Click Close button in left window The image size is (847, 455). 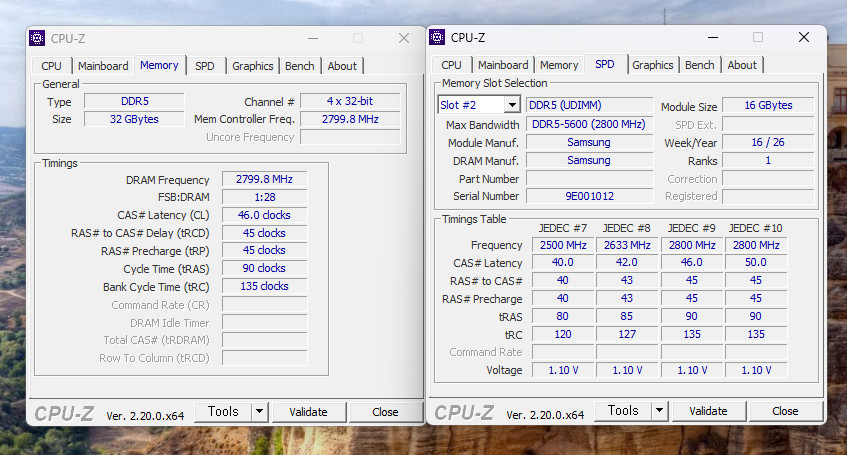point(385,412)
